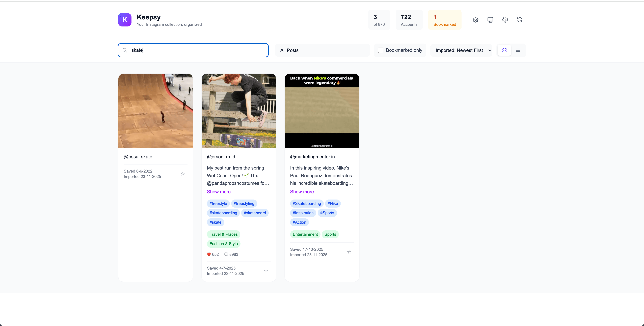This screenshot has width=644, height=326.
Task: Switch to grid view
Action: coord(504,50)
